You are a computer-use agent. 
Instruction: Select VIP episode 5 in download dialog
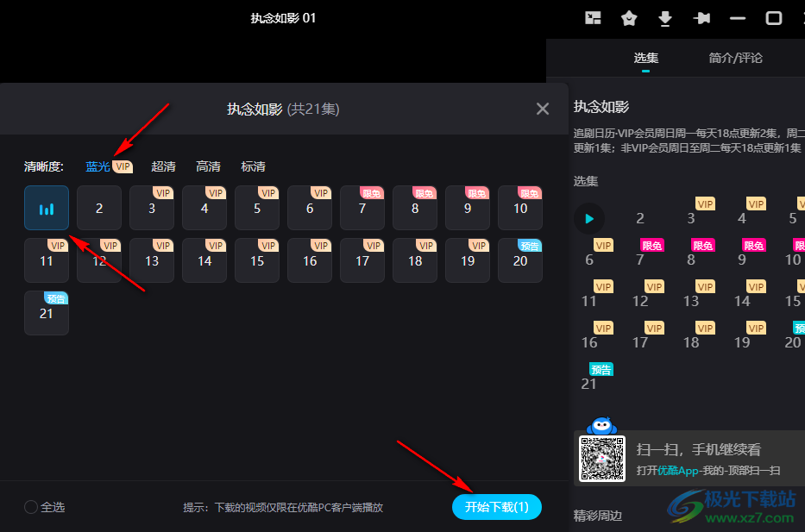click(x=257, y=208)
